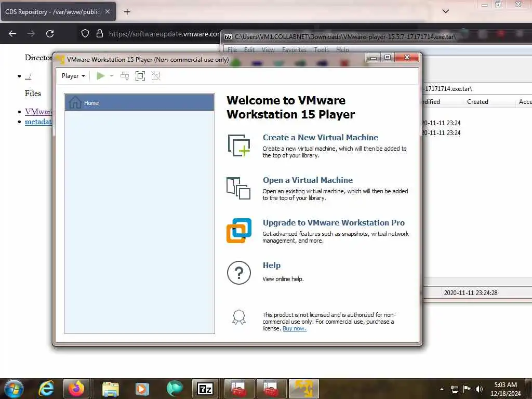
Task: Click the Workstation Pro logo icon
Action: coord(239,231)
